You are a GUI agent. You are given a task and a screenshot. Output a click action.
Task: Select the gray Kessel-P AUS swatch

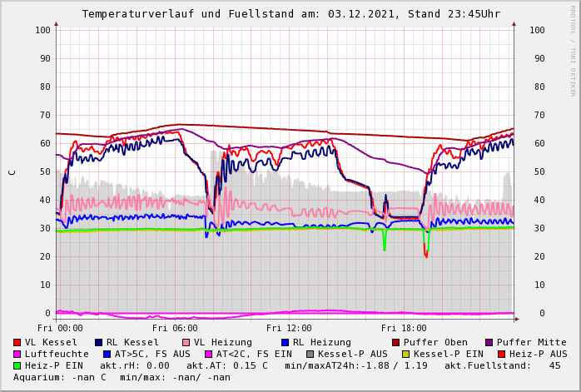coord(310,354)
